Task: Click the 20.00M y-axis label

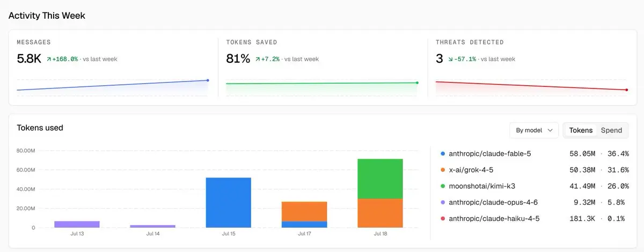Action: point(26,209)
